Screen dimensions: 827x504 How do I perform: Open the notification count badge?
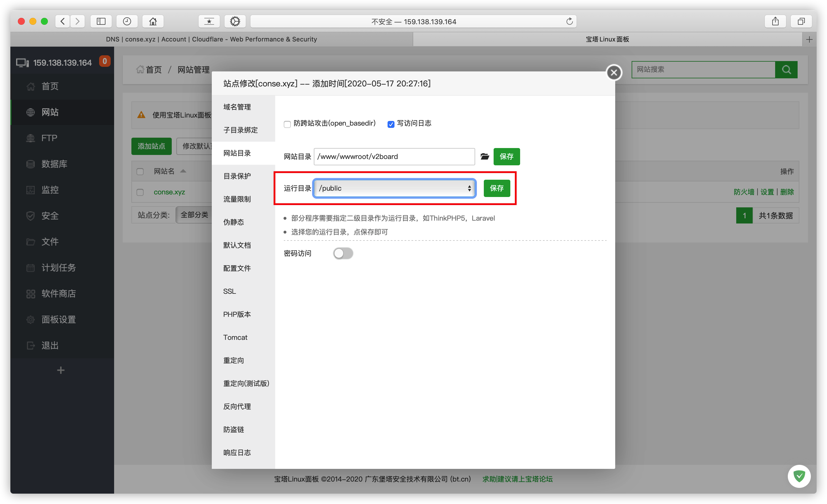coord(105,61)
